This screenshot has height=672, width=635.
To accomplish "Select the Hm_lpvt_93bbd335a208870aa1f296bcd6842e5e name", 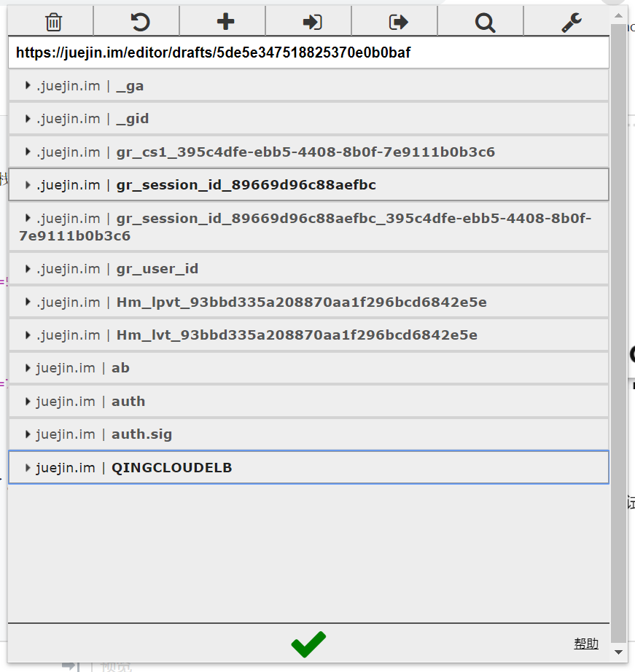I will pyautogui.click(x=301, y=302).
